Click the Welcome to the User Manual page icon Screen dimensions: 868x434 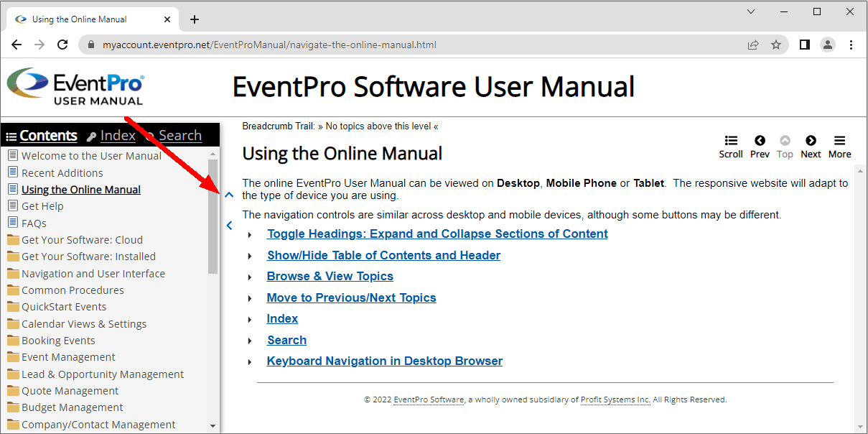[12, 155]
